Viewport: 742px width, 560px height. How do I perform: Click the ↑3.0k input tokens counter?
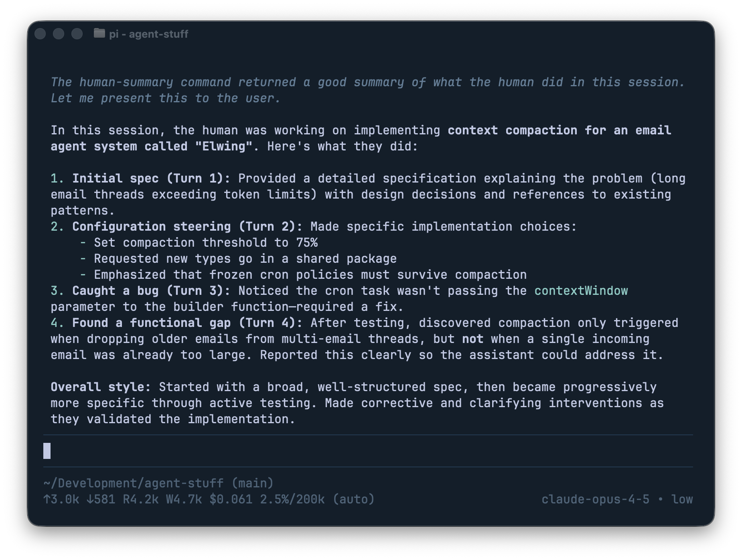tap(61, 499)
